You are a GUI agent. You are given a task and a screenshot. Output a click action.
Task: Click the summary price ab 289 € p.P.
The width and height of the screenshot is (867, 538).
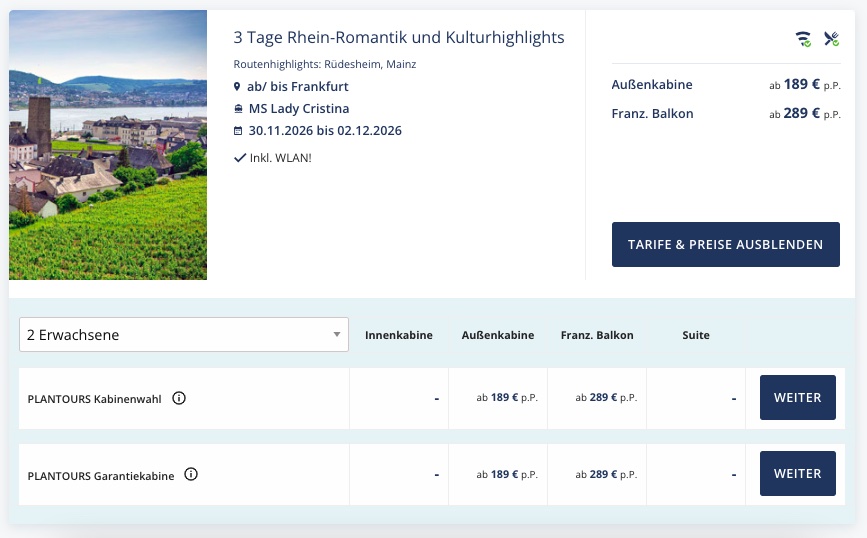[x=805, y=113]
